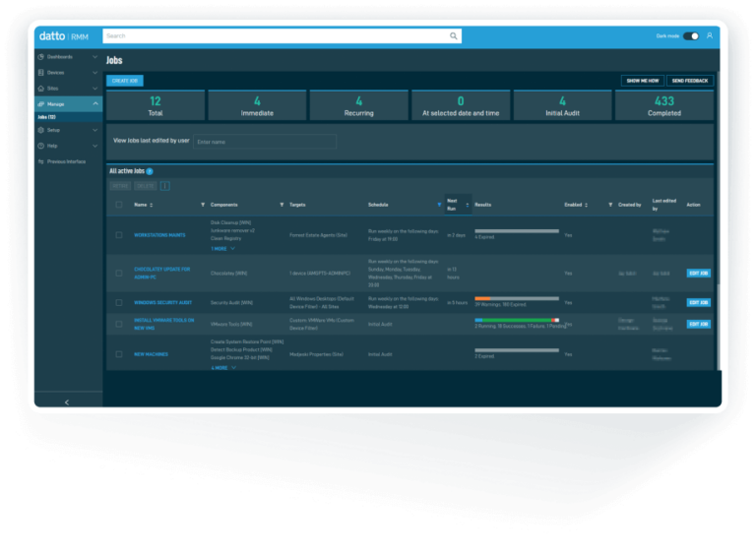Viewport: 756px width, 554px height.
Task: Click the Sites home icon
Action: [41, 89]
